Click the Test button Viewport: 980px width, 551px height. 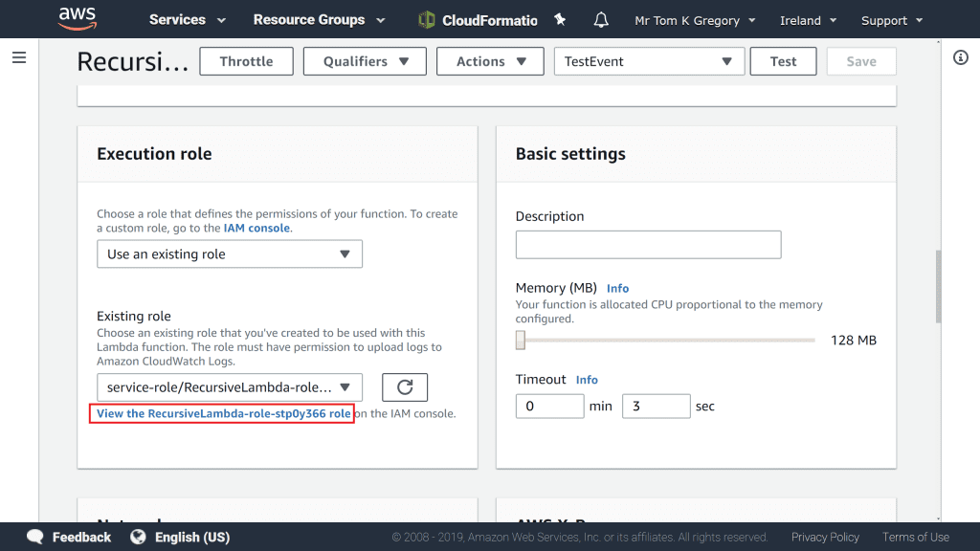783,61
